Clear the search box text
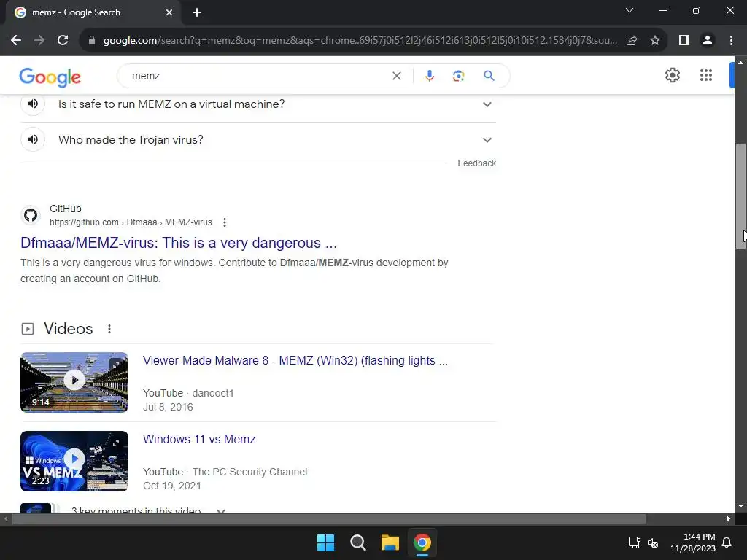747x560 pixels. pos(396,76)
